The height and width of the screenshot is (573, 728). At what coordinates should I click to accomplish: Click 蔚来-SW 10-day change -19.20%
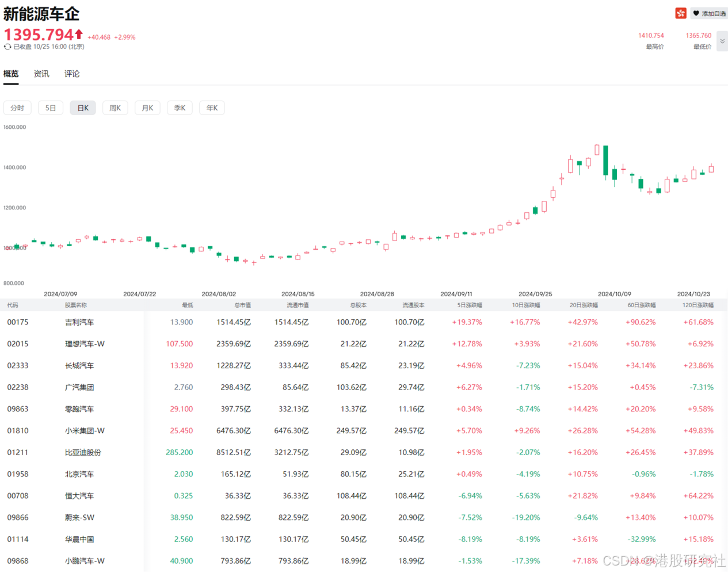[x=526, y=517]
